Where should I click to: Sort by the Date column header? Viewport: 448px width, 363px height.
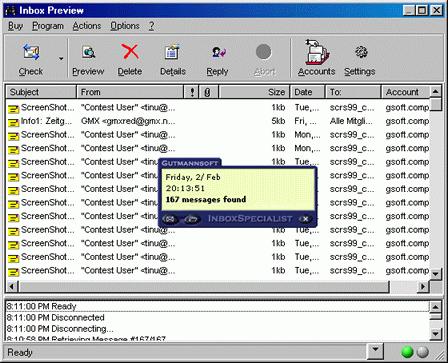tap(308, 92)
